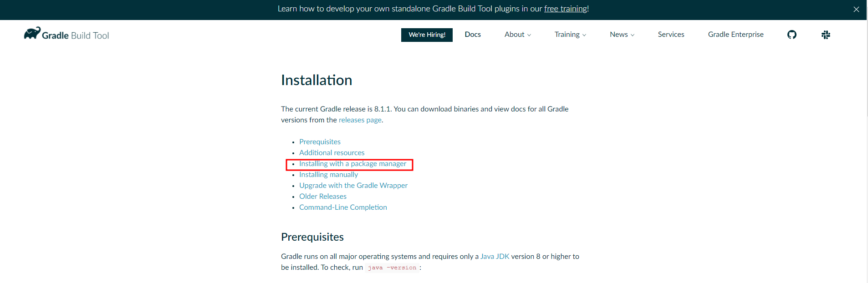The image size is (868, 283).
Task: Follow the Java JDK link
Action: point(495,257)
